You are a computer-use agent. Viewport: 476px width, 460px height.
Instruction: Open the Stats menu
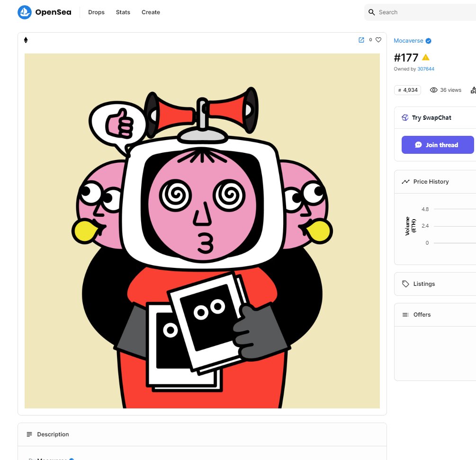[x=123, y=12]
